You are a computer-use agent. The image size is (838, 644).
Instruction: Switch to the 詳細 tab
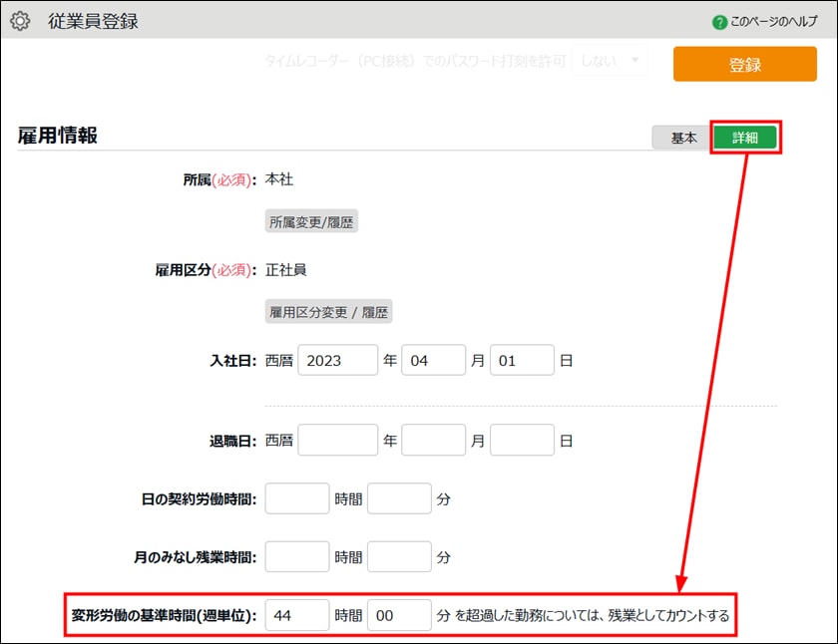[x=744, y=138]
